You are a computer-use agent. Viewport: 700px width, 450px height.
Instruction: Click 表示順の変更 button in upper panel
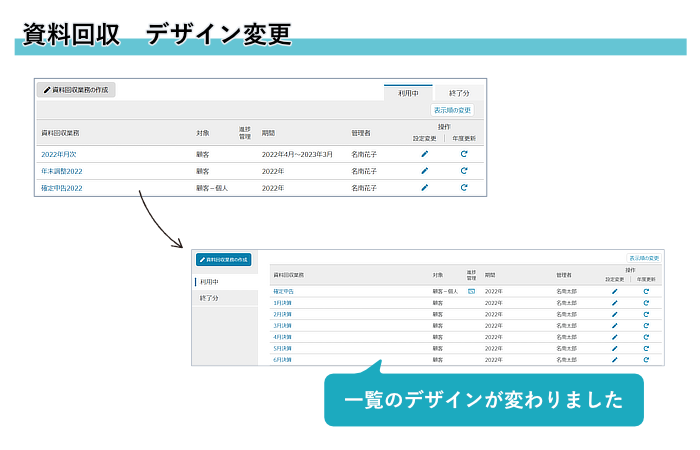452,110
